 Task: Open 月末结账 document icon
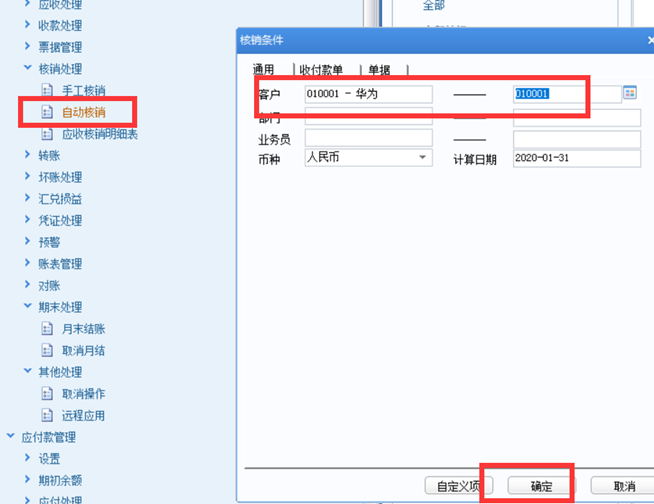pyautogui.click(x=47, y=329)
